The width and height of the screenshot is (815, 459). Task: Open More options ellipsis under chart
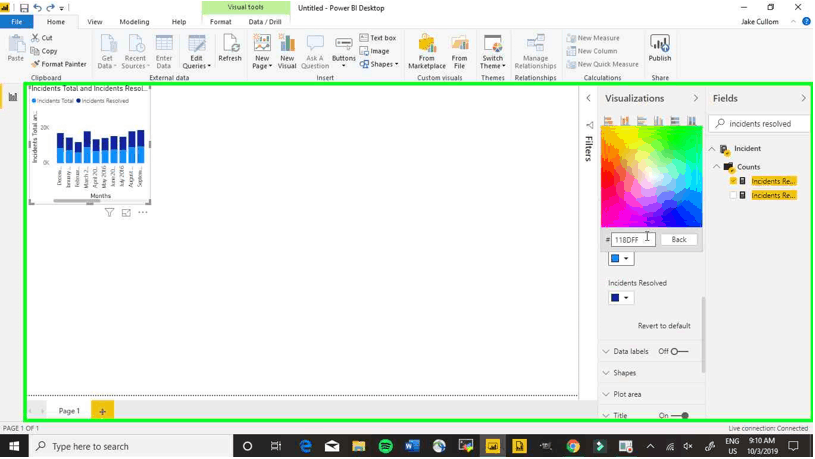143,212
